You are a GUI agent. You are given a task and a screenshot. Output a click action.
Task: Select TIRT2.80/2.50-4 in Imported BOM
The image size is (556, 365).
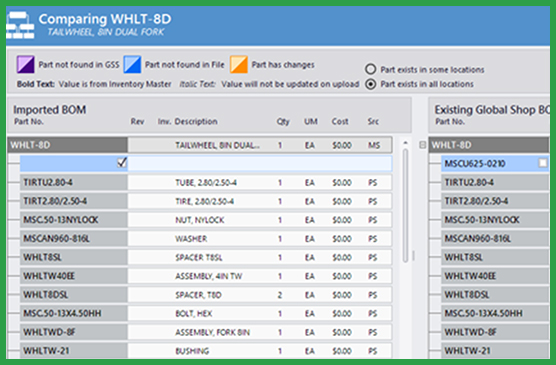[74, 201]
